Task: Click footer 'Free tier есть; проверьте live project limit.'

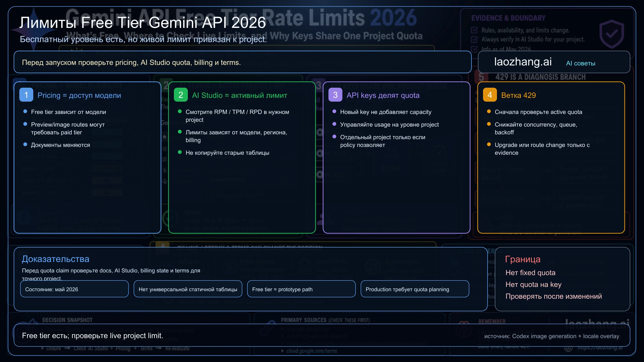Action: [x=93, y=336]
